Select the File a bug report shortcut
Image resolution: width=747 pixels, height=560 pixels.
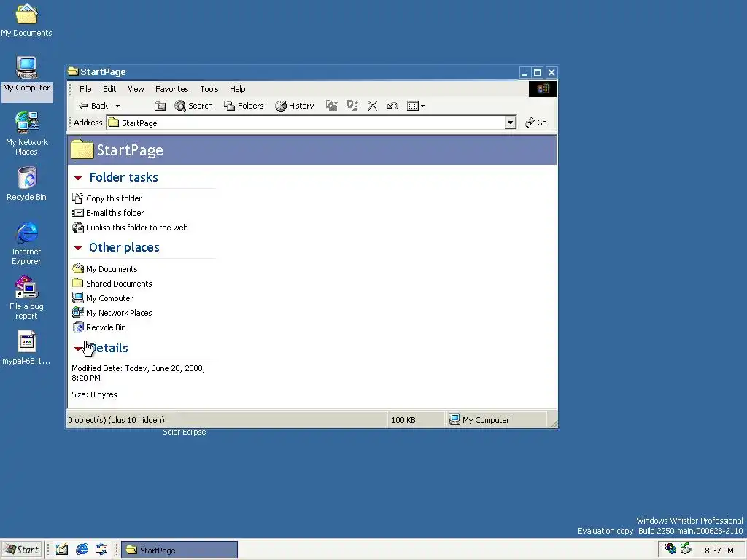[26, 297]
